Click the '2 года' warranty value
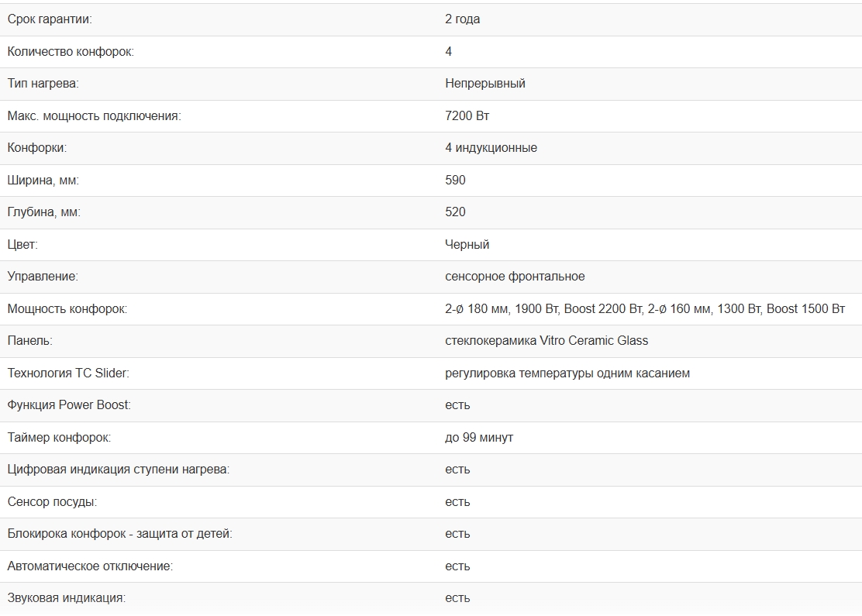Image resolution: width=862 pixels, height=616 pixels. 462,19
